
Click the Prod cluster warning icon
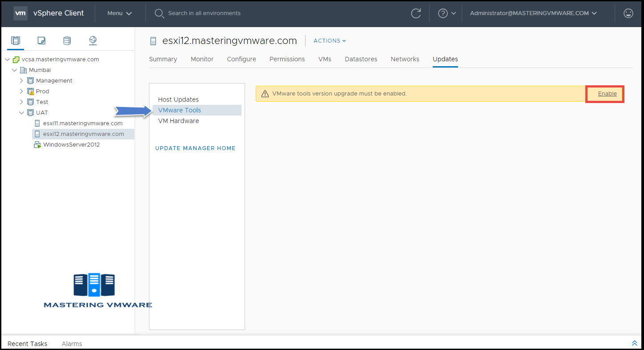pos(30,91)
